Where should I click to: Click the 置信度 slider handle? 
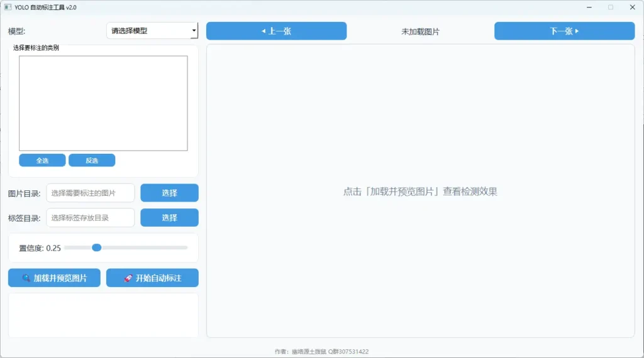pos(97,247)
